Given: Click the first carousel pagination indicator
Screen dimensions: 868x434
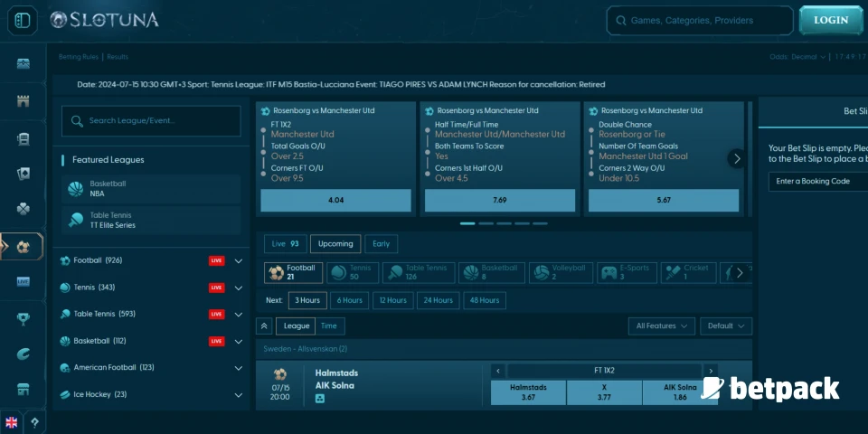Looking at the screenshot, I should pyautogui.click(x=467, y=223).
